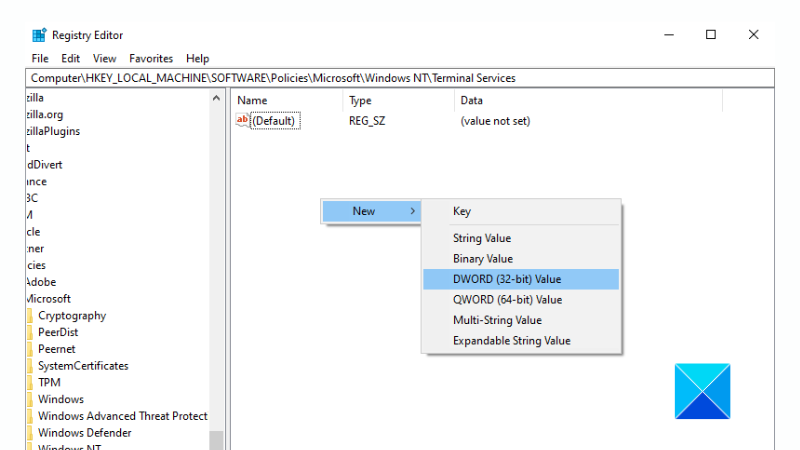
Task: Click the Windows Defender folder icon
Action: tap(30, 433)
